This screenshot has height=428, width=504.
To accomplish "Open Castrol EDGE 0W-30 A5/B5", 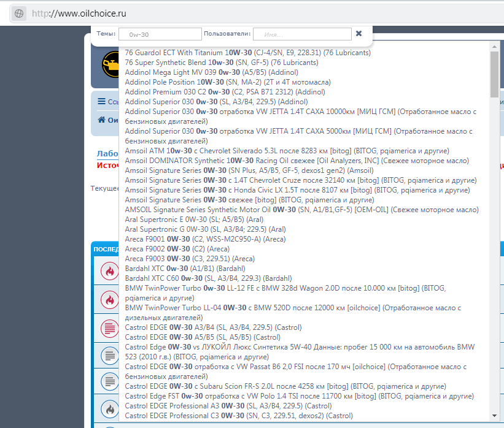I will coord(203,337).
